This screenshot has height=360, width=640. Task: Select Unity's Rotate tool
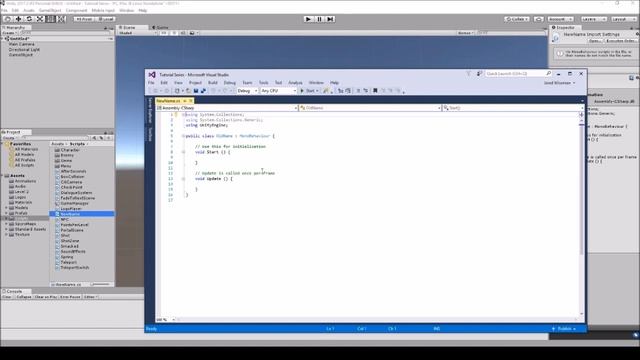point(29,19)
